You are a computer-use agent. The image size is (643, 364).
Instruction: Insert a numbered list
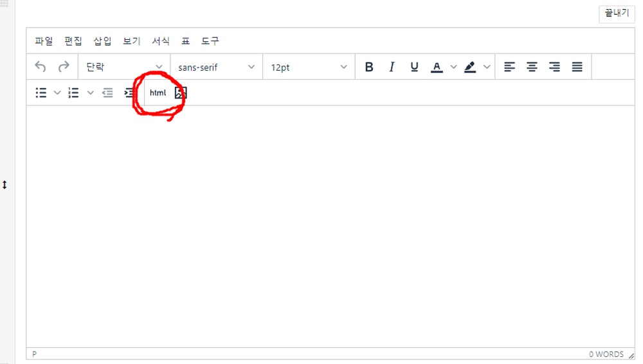point(74,93)
